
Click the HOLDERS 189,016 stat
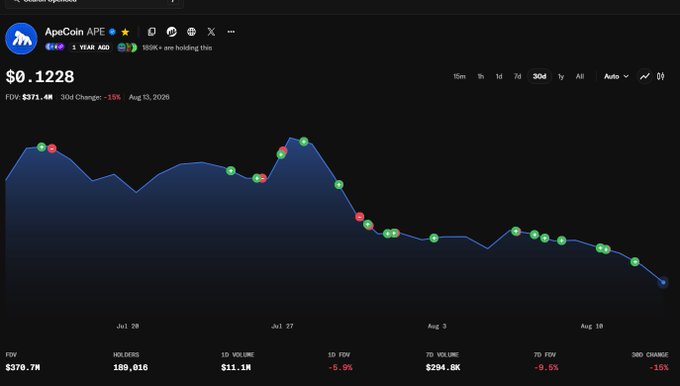pyautogui.click(x=131, y=362)
